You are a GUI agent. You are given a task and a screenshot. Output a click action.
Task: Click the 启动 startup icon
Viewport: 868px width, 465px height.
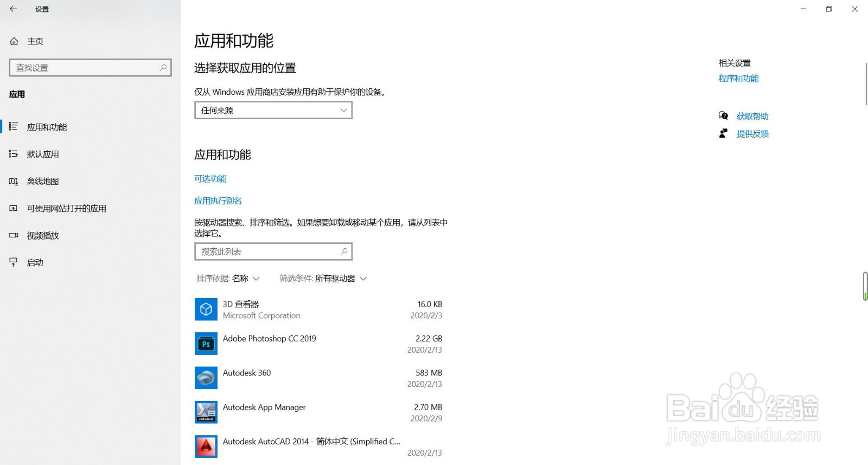[14, 262]
